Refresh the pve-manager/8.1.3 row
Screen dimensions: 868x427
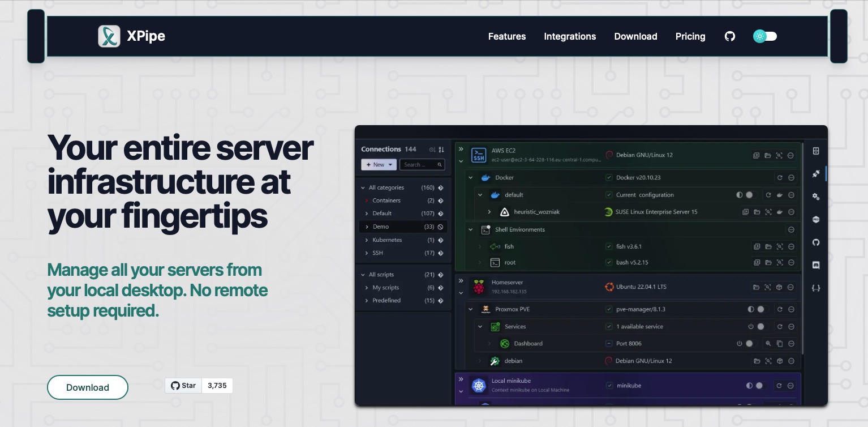(x=780, y=309)
